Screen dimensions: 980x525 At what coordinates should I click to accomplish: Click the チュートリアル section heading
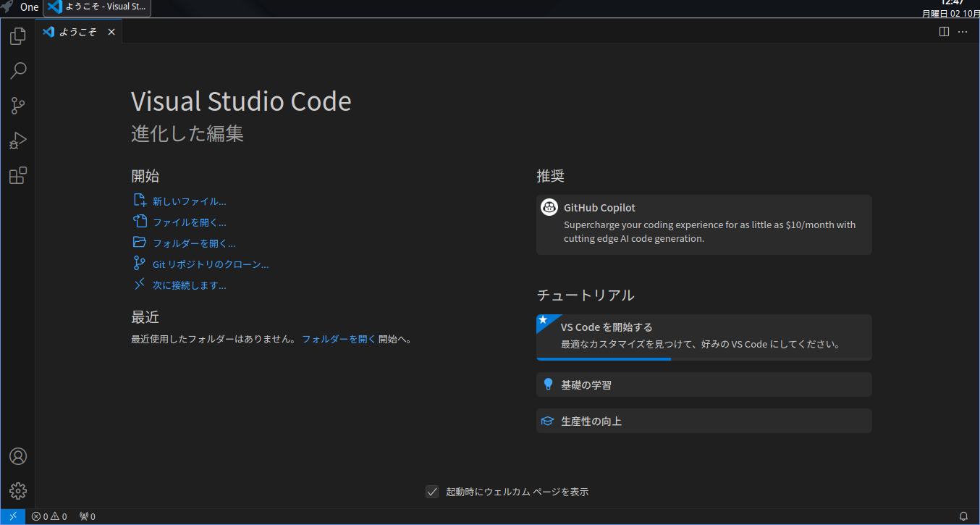tap(586, 295)
